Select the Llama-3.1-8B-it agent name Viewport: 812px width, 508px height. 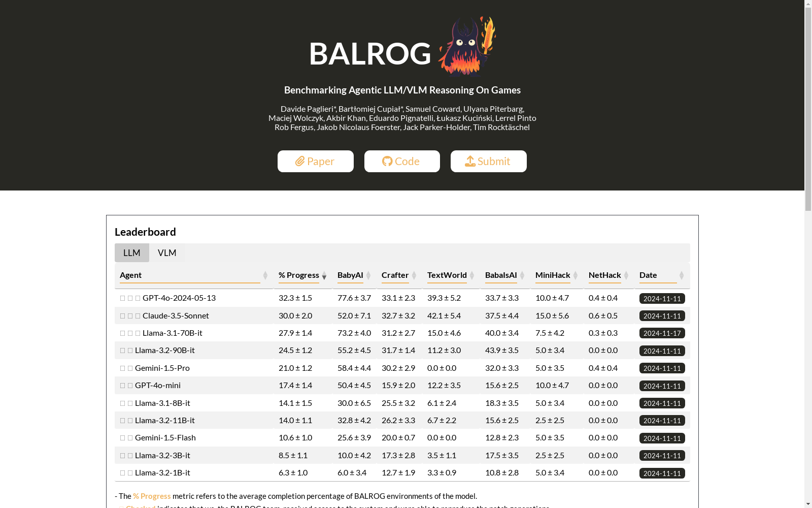[x=162, y=403]
